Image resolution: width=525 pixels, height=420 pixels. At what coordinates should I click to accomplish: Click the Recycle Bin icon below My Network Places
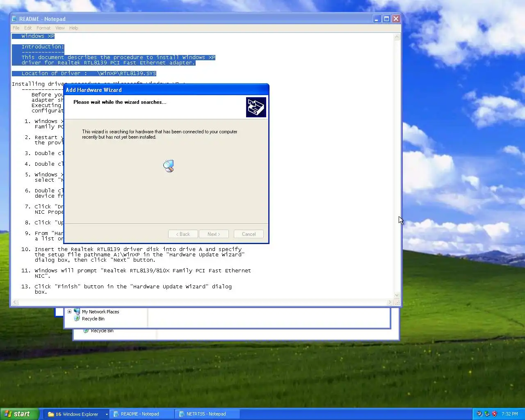pyautogui.click(x=77, y=318)
